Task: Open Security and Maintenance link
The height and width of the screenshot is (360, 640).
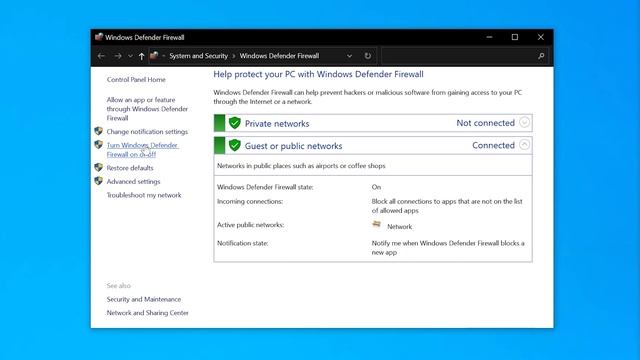Action: point(144,299)
